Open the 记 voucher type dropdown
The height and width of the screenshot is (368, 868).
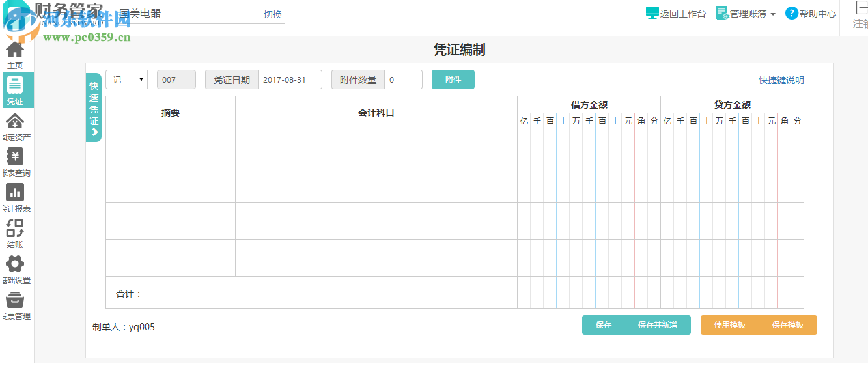(x=126, y=79)
